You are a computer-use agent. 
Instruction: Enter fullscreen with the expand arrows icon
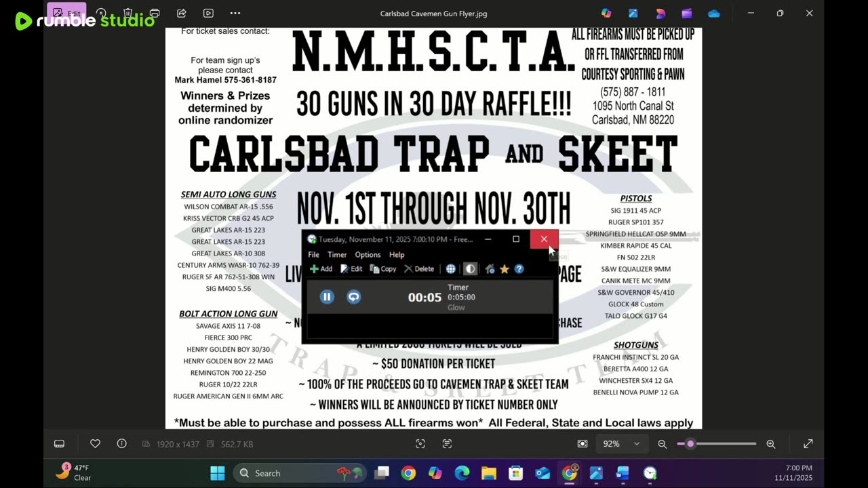tap(808, 444)
